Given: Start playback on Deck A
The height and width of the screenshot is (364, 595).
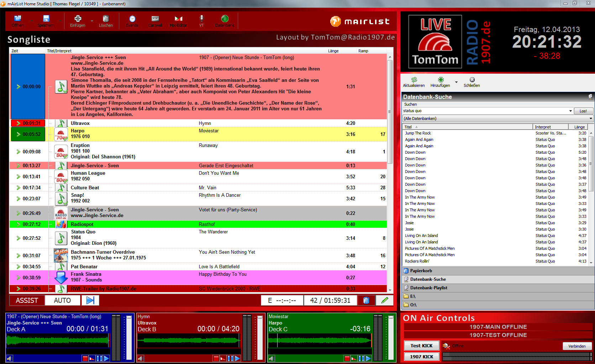Looking at the screenshot, I should pos(106,358).
